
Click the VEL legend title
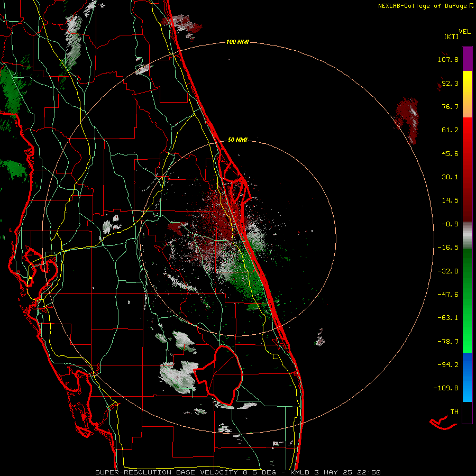coord(464,32)
